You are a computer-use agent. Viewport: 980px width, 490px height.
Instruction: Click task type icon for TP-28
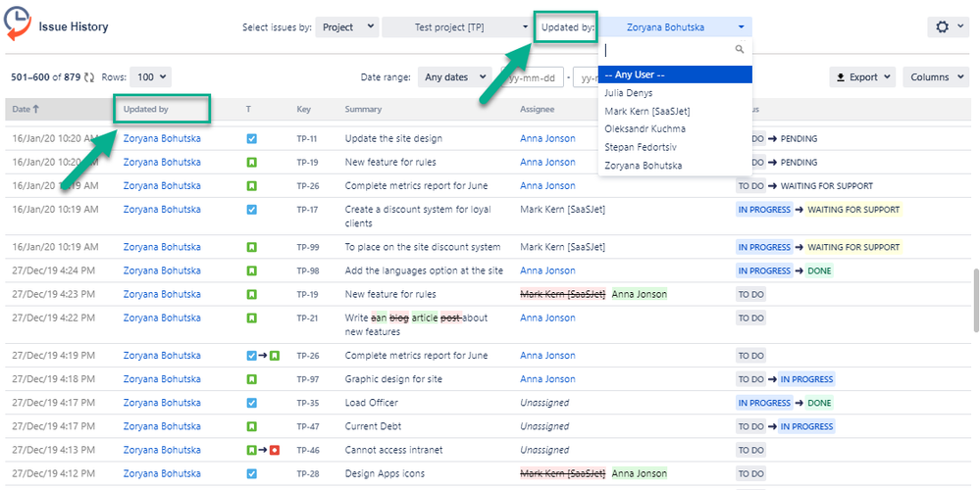(251, 473)
